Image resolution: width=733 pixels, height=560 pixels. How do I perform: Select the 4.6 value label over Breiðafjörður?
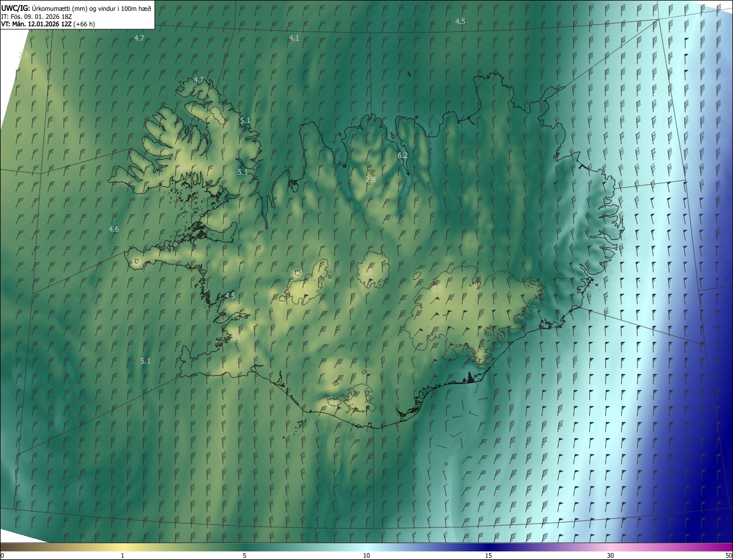coord(114,229)
